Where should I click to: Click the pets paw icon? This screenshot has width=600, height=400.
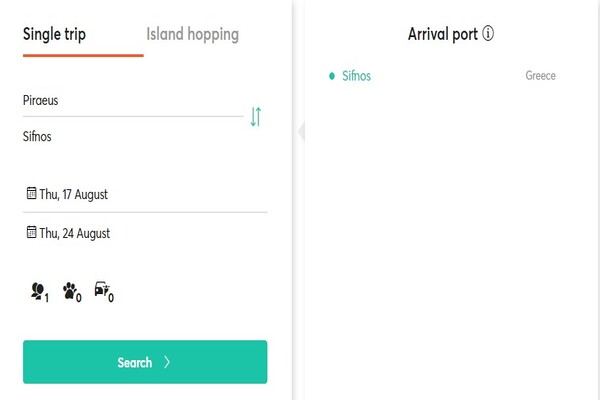point(72,292)
